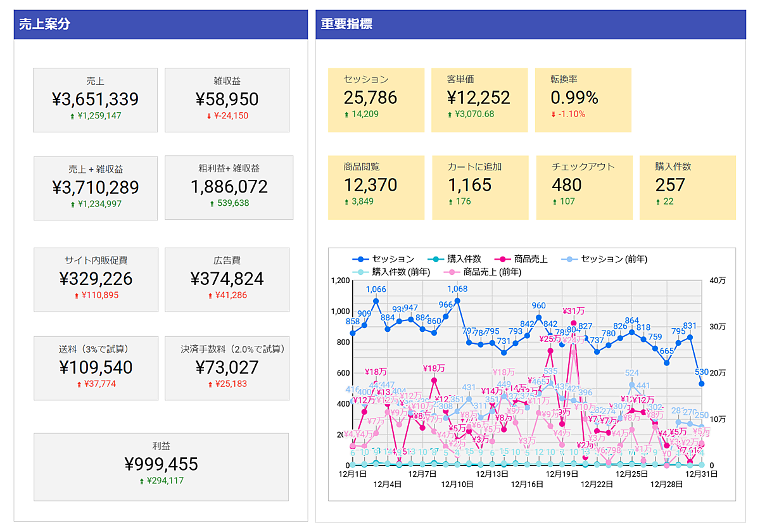Click the red down arrow under 雑収益
The width and height of the screenshot is (760, 532).
[209, 117]
